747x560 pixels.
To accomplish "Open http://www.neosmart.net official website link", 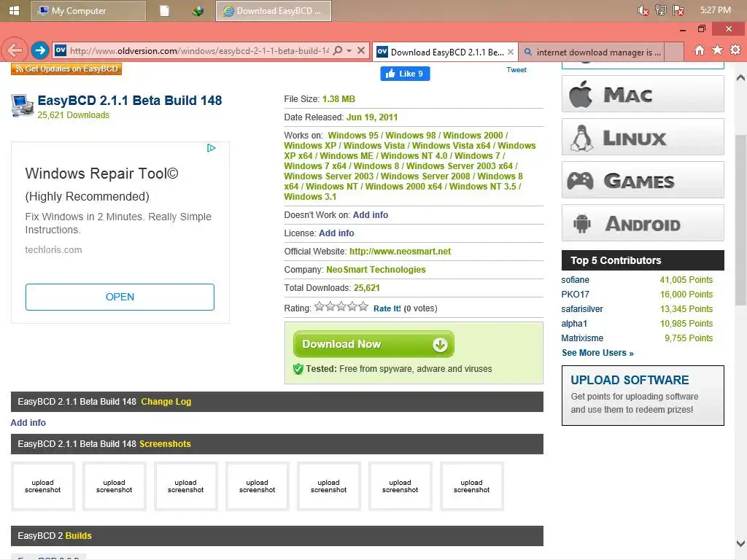I will pos(400,252).
